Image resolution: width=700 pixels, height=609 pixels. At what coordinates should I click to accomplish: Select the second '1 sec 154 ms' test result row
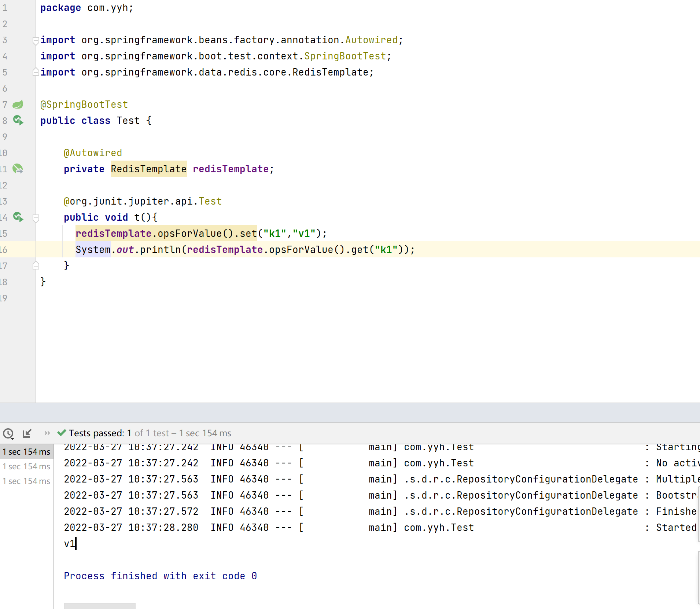27,466
